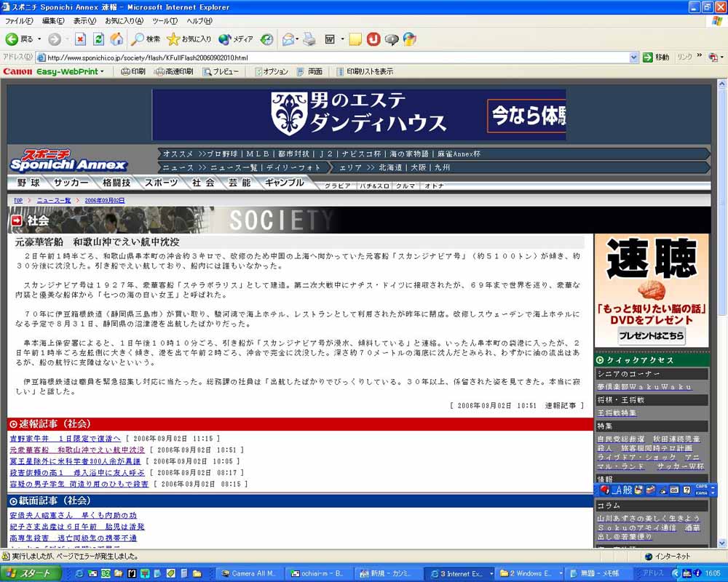Open the 吉野家牛丼 news headline link

(x=65, y=439)
